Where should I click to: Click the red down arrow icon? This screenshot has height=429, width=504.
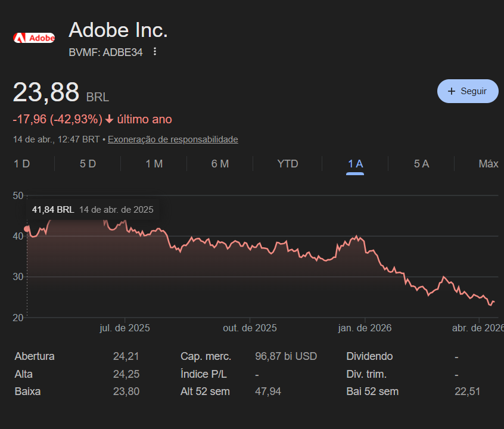pyautogui.click(x=109, y=119)
